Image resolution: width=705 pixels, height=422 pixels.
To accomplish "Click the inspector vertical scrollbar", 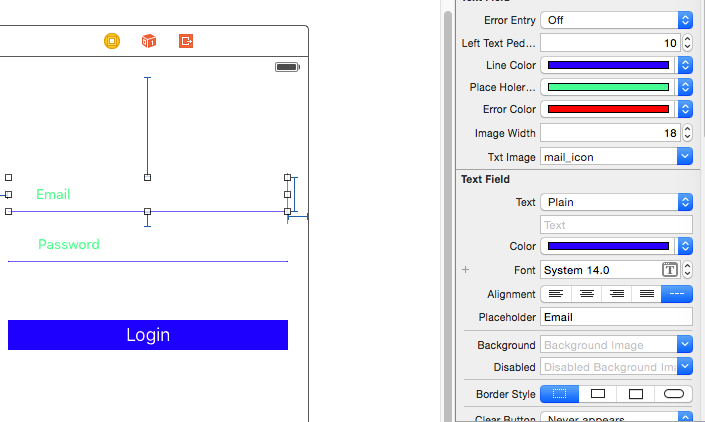I will pyautogui.click(x=447, y=216).
